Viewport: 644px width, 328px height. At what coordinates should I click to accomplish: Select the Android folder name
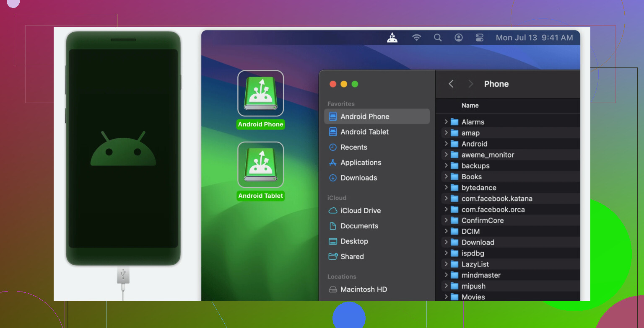coord(475,144)
